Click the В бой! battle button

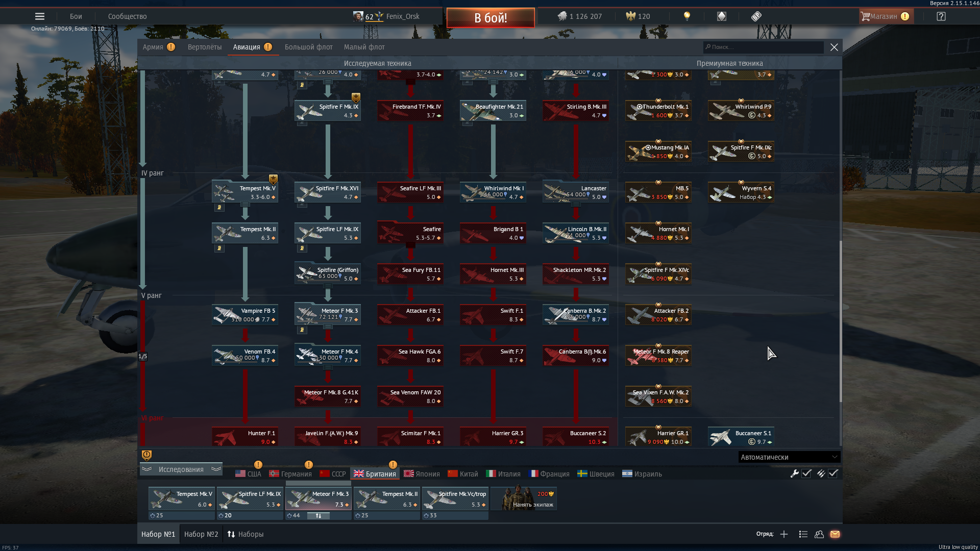[x=491, y=18]
